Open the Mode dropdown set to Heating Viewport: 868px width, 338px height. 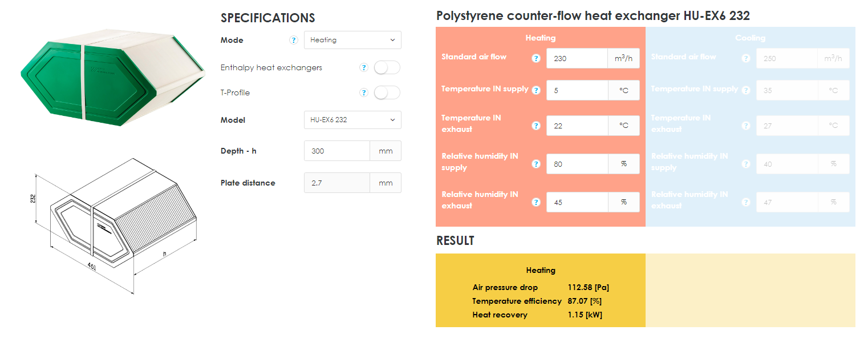[x=352, y=40]
